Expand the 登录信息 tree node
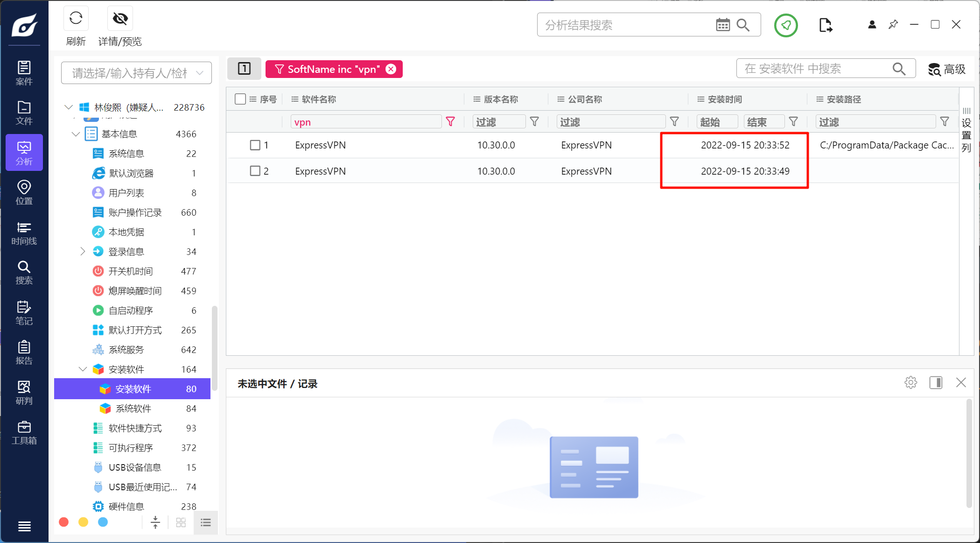 click(x=83, y=252)
